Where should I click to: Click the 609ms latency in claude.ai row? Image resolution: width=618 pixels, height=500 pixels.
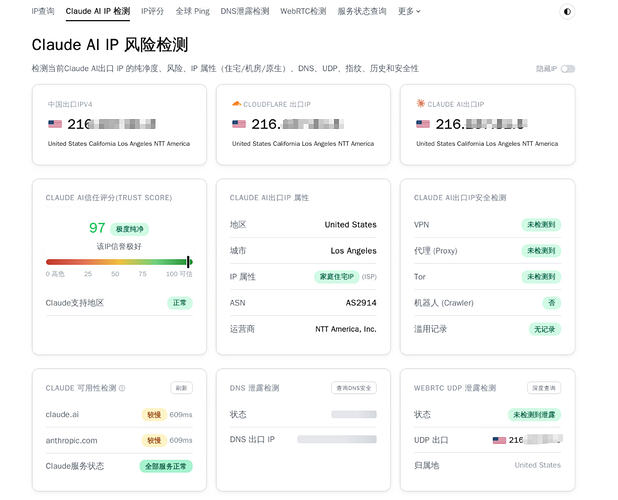181,414
